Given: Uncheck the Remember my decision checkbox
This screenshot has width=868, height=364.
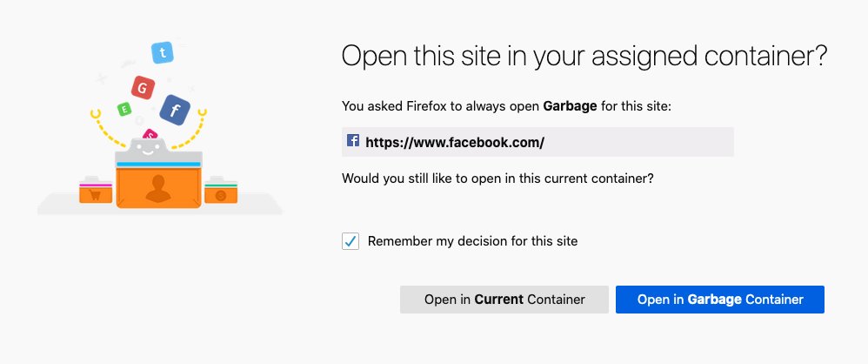Looking at the screenshot, I should [x=351, y=241].
